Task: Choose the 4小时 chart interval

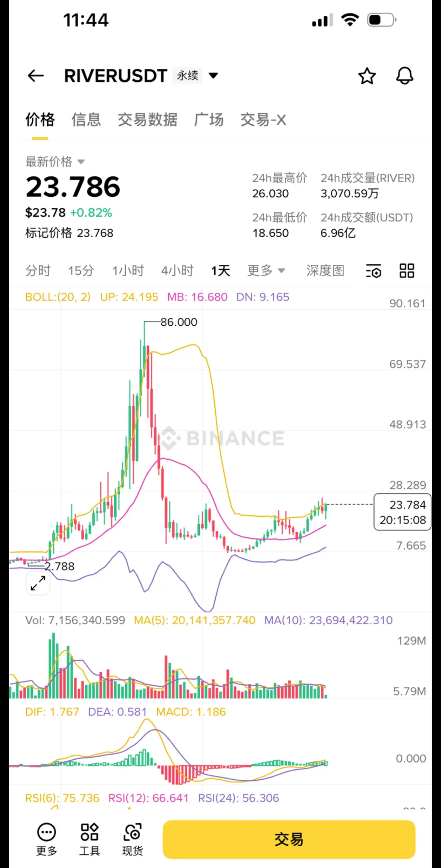Action: 177,270
